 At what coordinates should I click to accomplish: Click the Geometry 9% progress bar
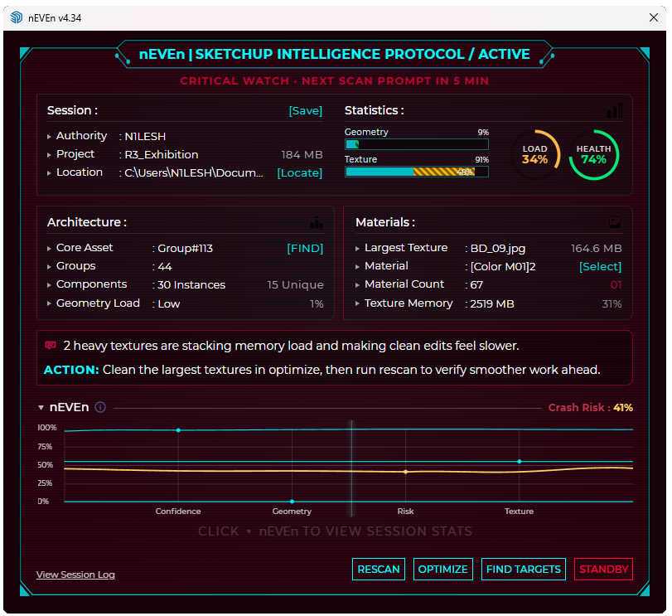[x=417, y=144]
